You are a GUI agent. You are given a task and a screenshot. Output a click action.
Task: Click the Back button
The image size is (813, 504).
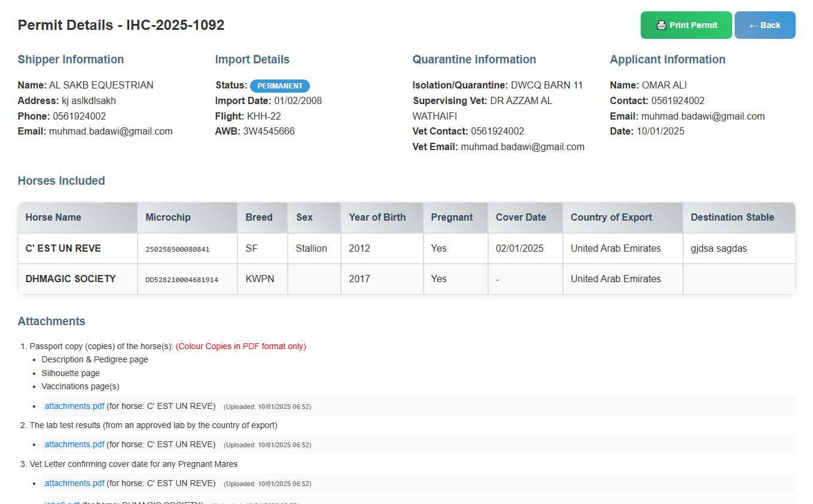point(765,25)
